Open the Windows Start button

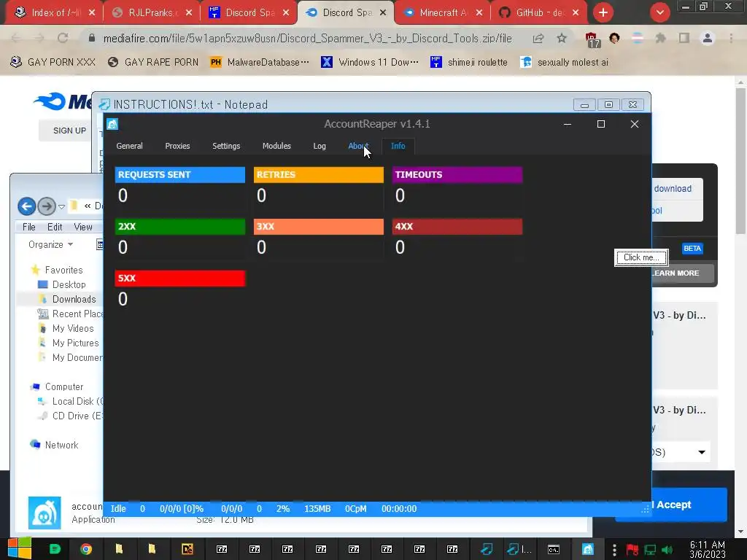coord(19,549)
